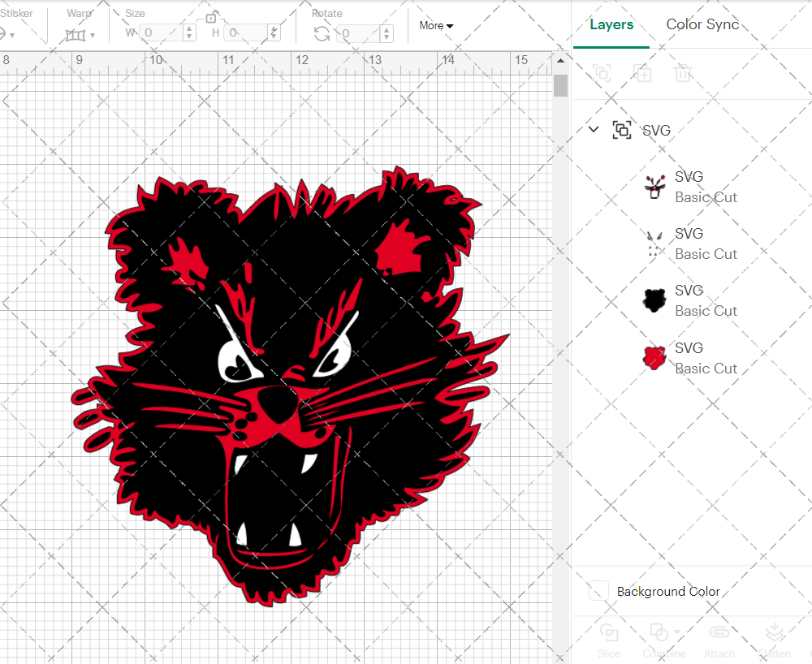812x664 pixels.
Task: Click the group layers icon above the panel
Action: coord(602,73)
